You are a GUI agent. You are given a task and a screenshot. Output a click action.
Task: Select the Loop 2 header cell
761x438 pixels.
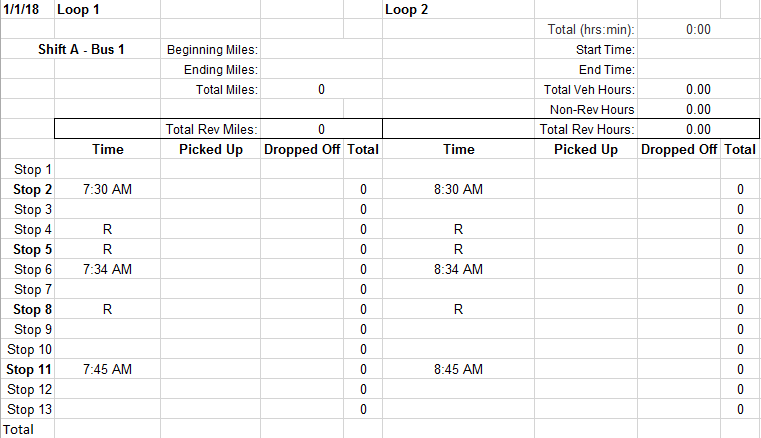(458, 10)
